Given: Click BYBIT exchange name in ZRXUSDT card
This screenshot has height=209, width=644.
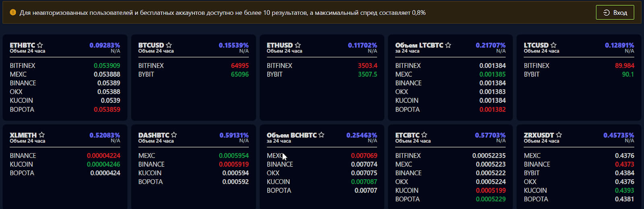Looking at the screenshot, I should point(532,173).
